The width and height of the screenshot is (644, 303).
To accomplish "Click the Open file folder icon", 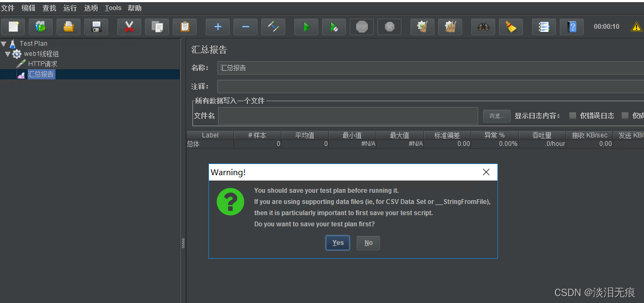I will (x=68, y=27).
